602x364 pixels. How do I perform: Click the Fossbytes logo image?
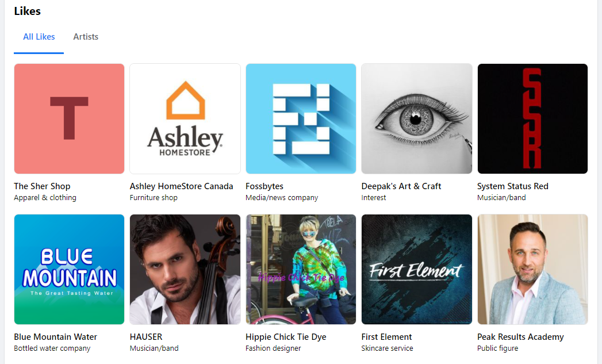(x=301, y=118)
